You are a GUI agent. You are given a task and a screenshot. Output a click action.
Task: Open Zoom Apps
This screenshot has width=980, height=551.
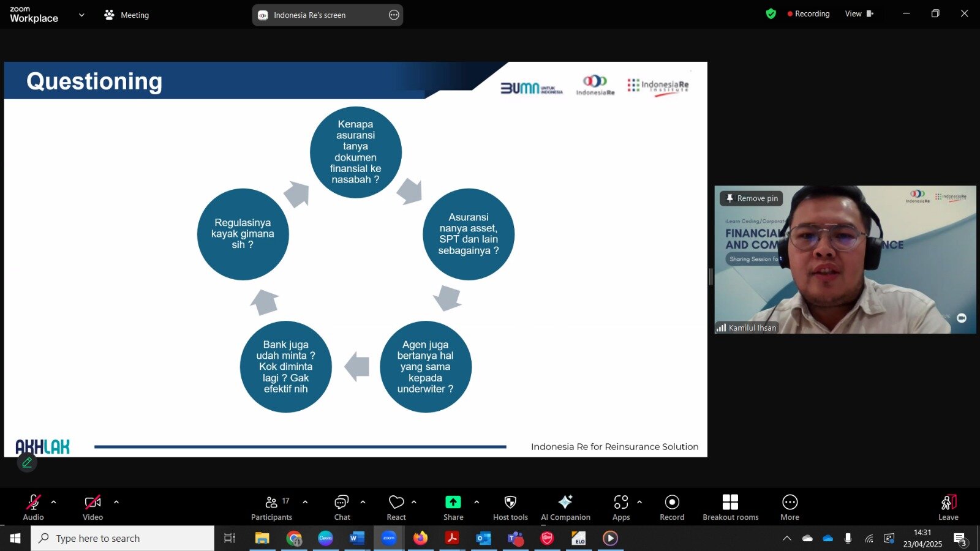[621, 508]
